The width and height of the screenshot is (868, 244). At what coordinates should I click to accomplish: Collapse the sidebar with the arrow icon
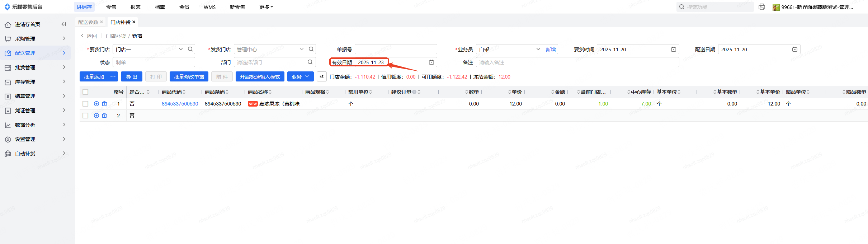click(x=64, y=24)
